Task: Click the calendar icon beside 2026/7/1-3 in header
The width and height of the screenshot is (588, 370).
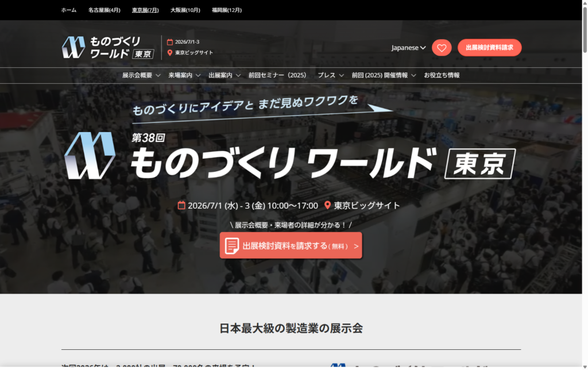Action: point(170,41)
